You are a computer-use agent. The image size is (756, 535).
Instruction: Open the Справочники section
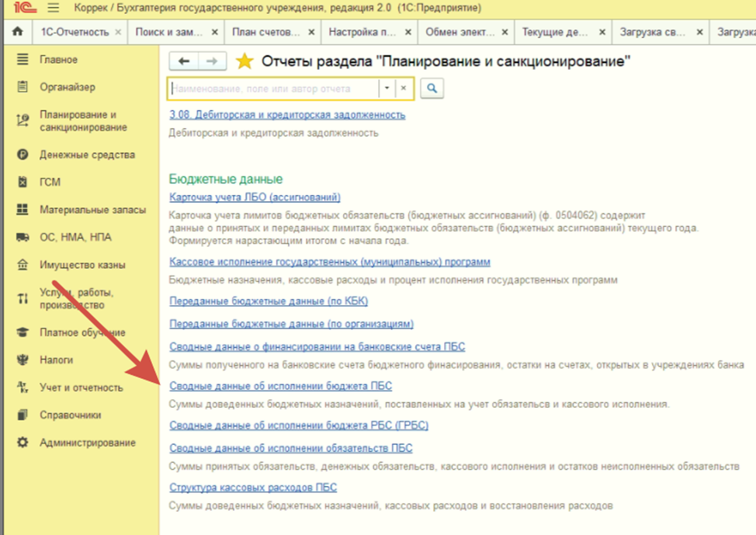tap(71, 415)
